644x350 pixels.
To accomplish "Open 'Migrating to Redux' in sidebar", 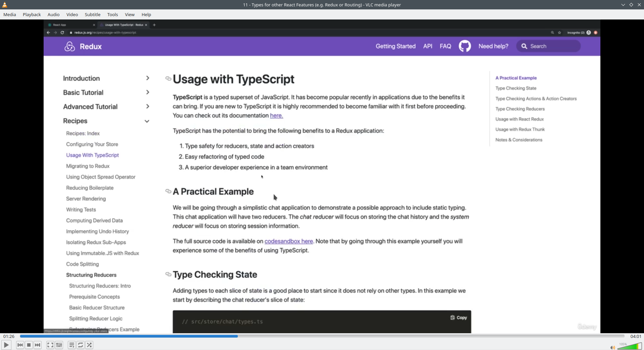I will tap(88, 166).
